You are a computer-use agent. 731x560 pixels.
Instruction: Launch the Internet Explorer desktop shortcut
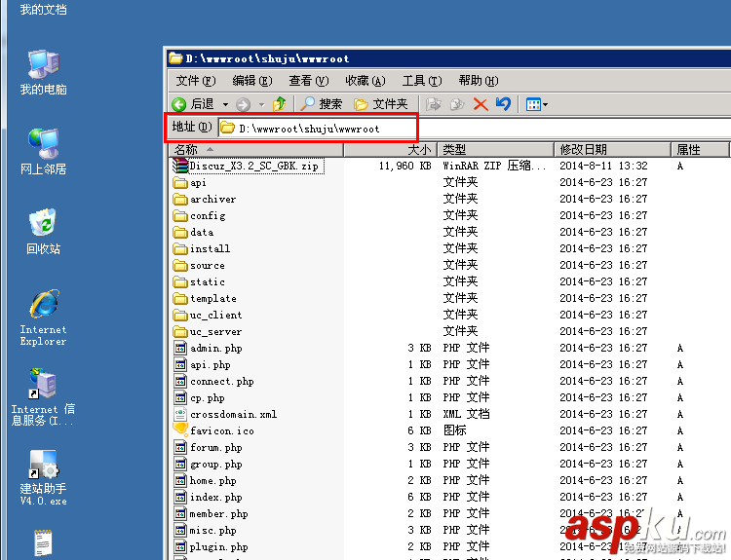pos(43,317)
